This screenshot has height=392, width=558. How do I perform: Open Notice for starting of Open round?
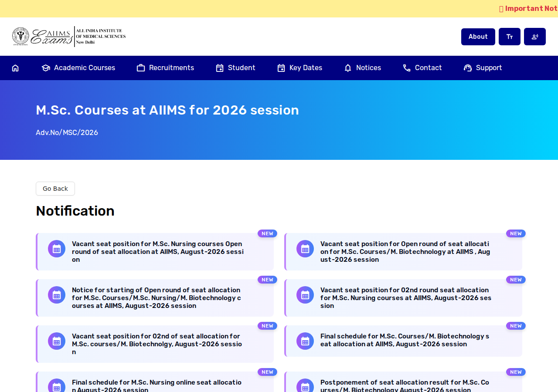tap(155, 298)
